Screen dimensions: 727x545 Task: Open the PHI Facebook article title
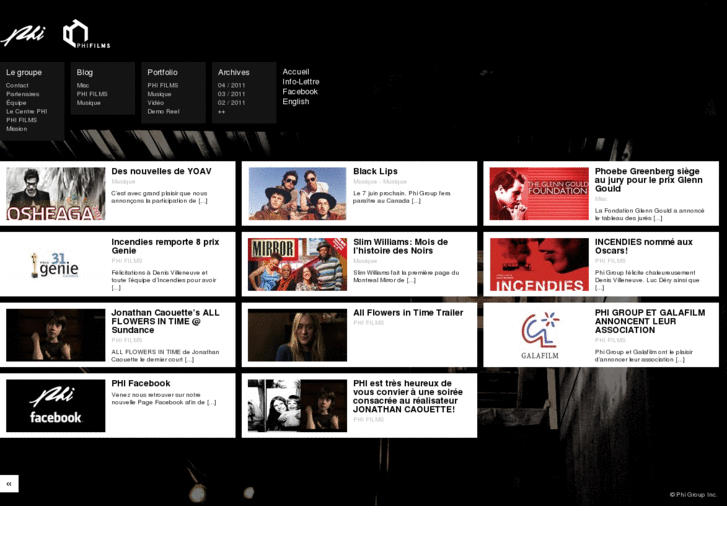coord(140,383)
